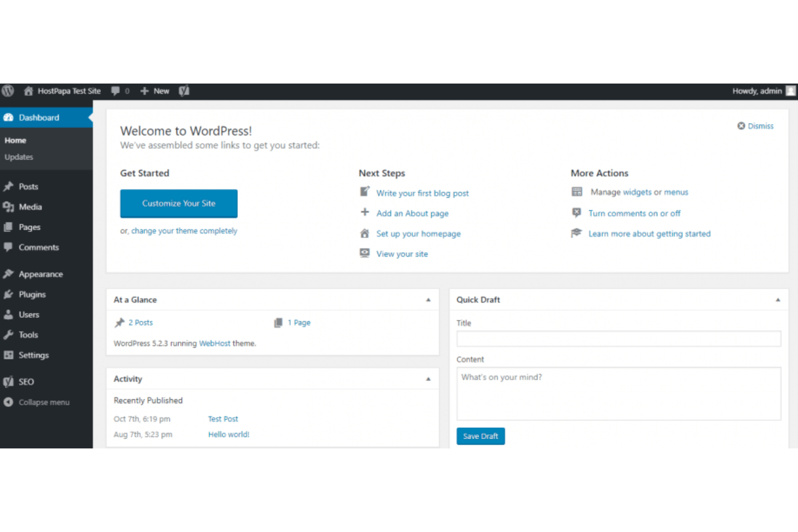Open the Users icon in sidebar
This screenshot has width=798, height=532.
(x=9, y=314)
